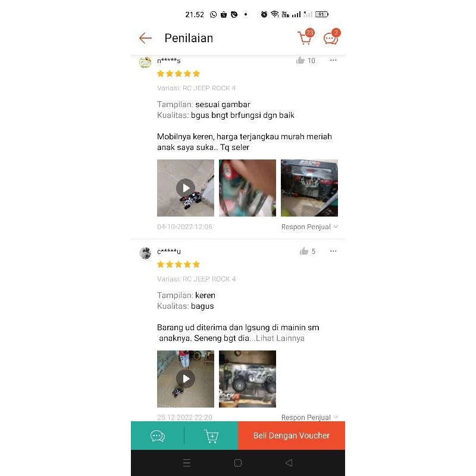Play the second review's video thumbnail
The width and height of the screenshot is (476, 476).
tap(186, 379)
